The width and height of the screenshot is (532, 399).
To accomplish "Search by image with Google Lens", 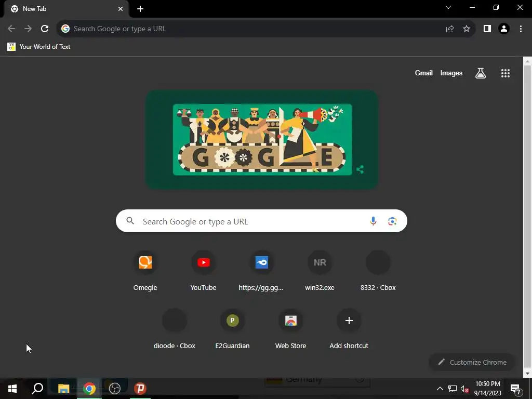I will [x=392, y=221].
